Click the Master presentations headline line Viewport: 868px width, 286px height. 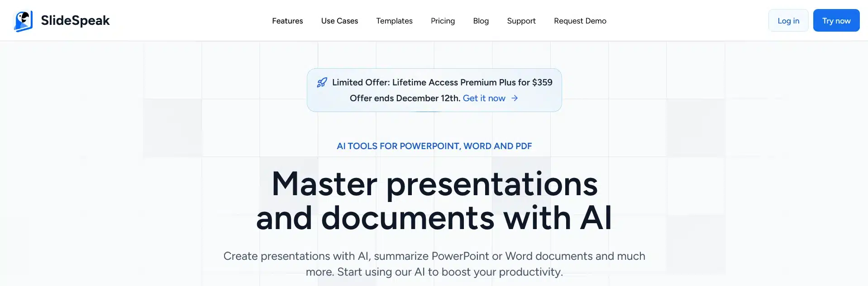434,184
